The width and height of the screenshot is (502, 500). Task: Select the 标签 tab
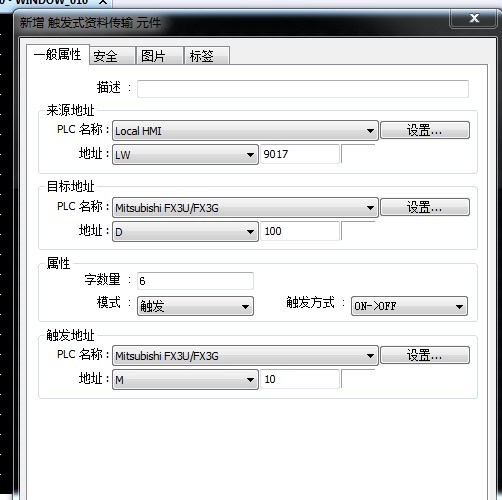pos(207,56)
